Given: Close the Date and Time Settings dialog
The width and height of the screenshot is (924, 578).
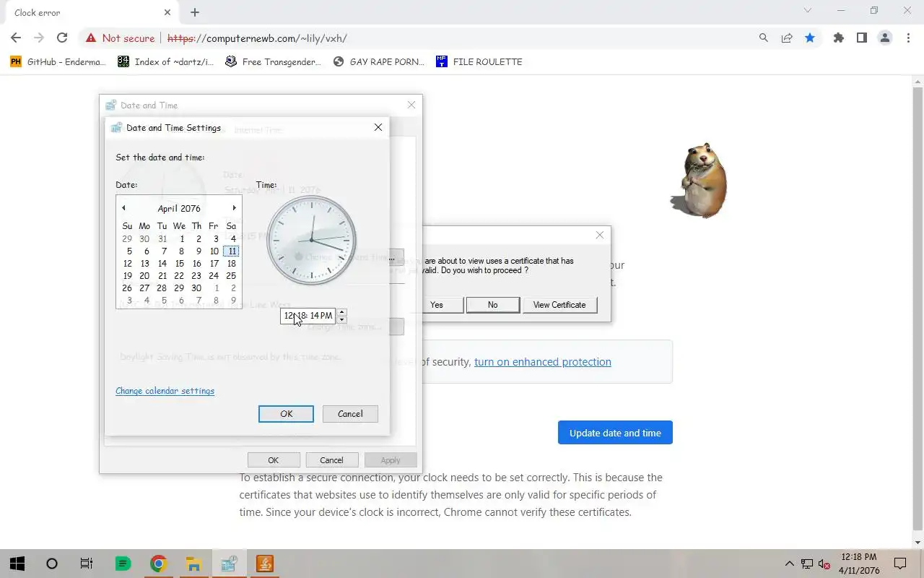Looking at the screenshot, I should (378, 127).
